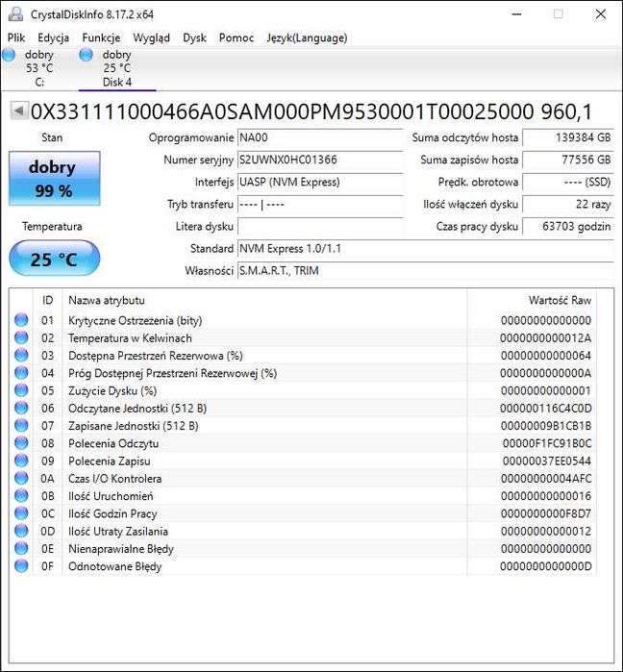Click the disk model title 0X33111000466A0SAM000PM953
The image size is (623, 672).
(x=311, y=112)
